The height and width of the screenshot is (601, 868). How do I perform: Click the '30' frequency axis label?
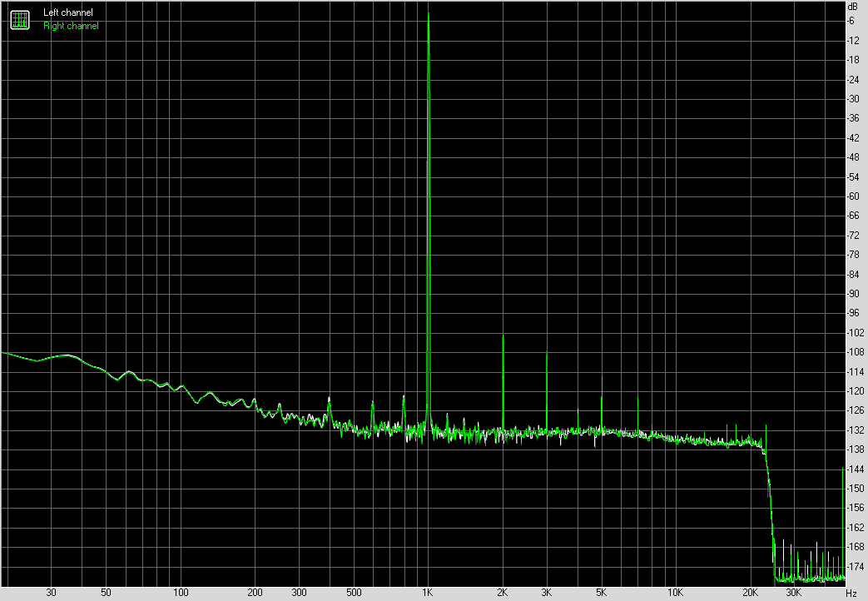[x=51, y=593]
